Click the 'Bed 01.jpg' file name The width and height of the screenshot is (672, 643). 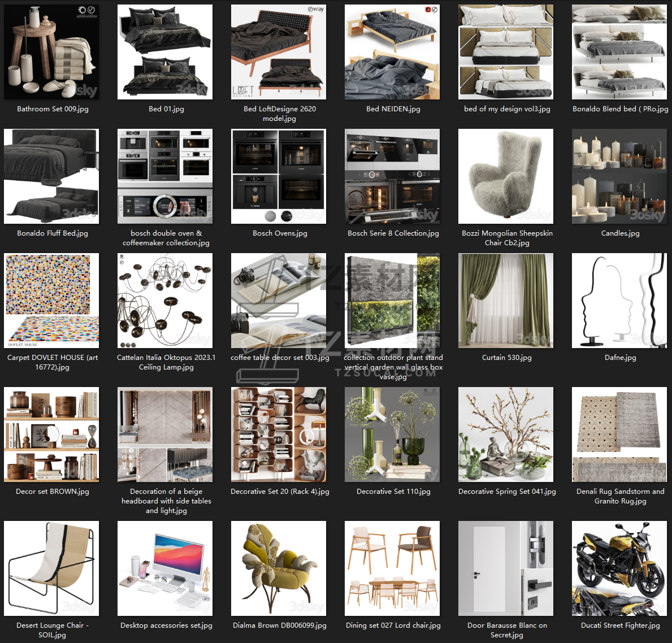(166, 109)
